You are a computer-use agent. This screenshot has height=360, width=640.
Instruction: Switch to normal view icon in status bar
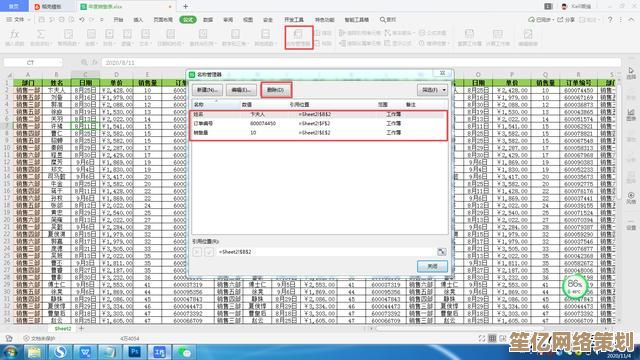pos(492,338)
